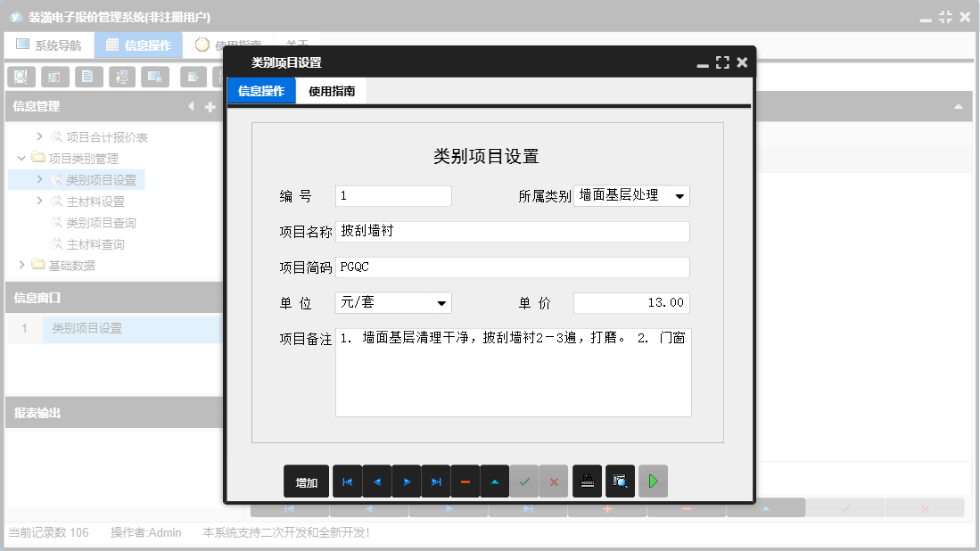The width and height of the screenshot is (980, 551).
Task: Click the 增加 button
Action: (x=306, y=481)
